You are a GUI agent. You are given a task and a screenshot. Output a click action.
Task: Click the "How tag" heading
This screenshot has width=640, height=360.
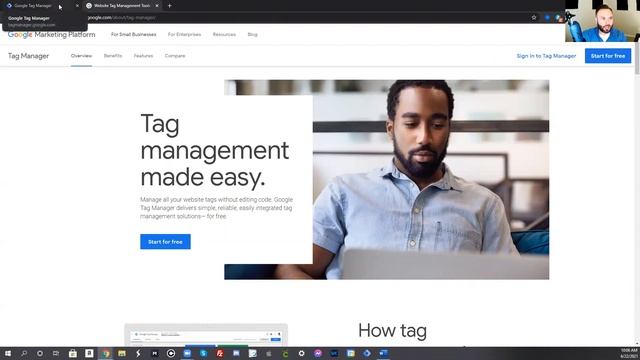[x=392, y=331]
